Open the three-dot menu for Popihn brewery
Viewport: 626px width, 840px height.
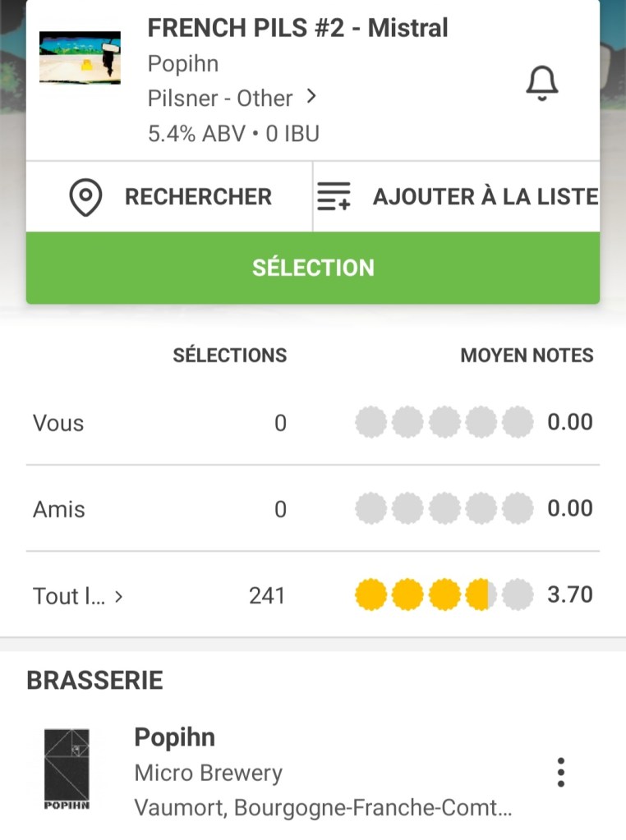click(560, 773)
